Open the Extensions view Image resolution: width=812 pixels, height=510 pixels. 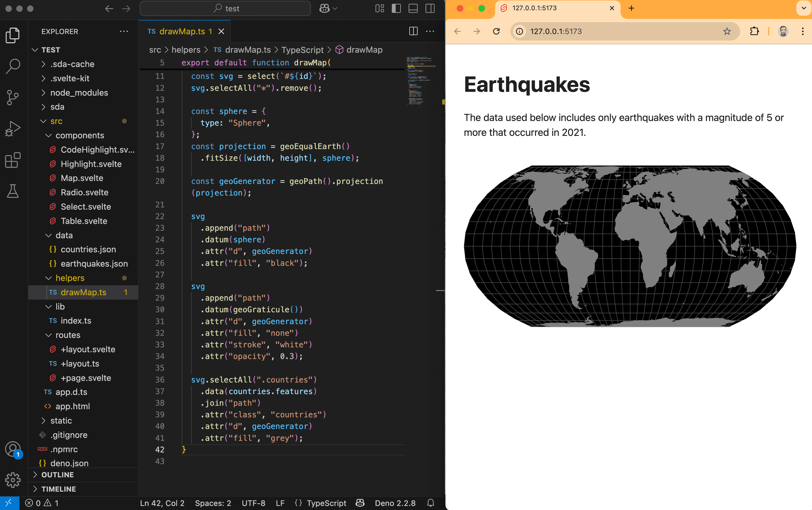[13, 160]
